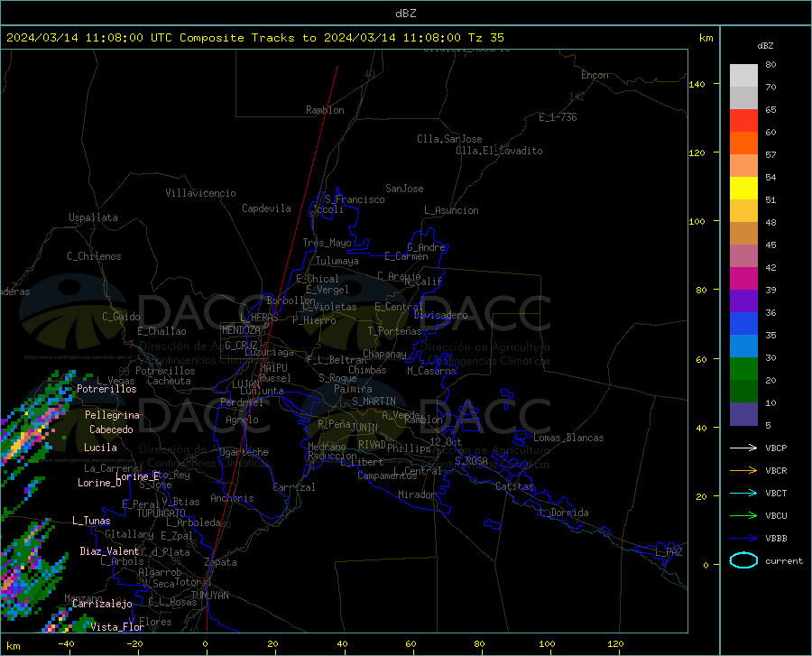Pick the orange 60 dBZ color swatch
The image size is (812, 656).
(x=743, y=143)
